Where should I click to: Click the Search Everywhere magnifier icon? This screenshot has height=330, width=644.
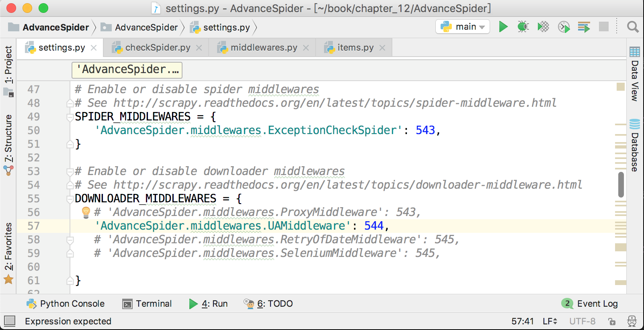[x=633, y=27]
